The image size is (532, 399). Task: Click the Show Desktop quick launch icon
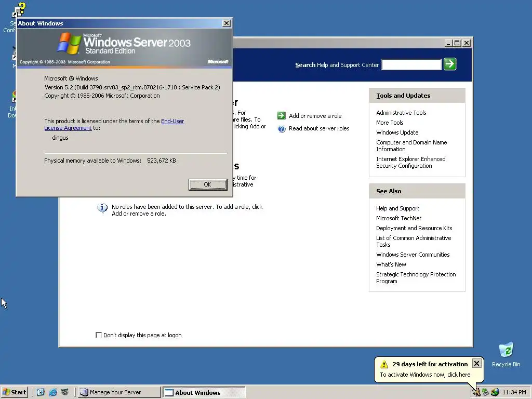point(41,392)
